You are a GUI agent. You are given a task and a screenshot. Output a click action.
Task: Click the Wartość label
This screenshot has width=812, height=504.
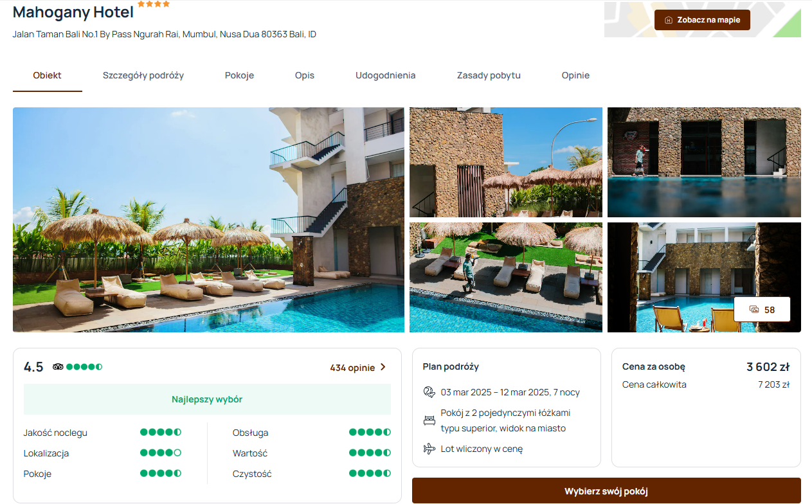point(250,453)
